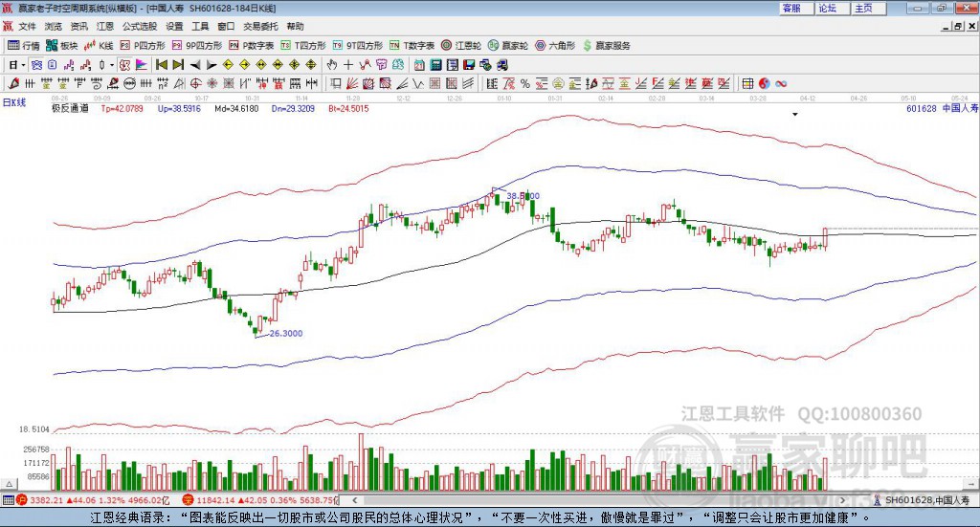Select the rectangle frame tool
Viewport: 980px width, 527px height.
[336, 83]
